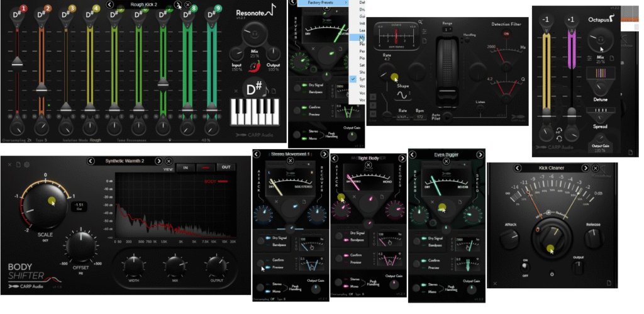Switch Body Shifter view to IN
This screenshot has height=314, width=644.
coord(186,167)
